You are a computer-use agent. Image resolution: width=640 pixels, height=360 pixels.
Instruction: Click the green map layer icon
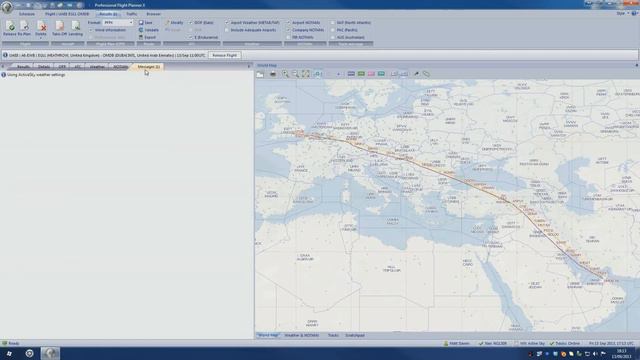pos(361,74)
